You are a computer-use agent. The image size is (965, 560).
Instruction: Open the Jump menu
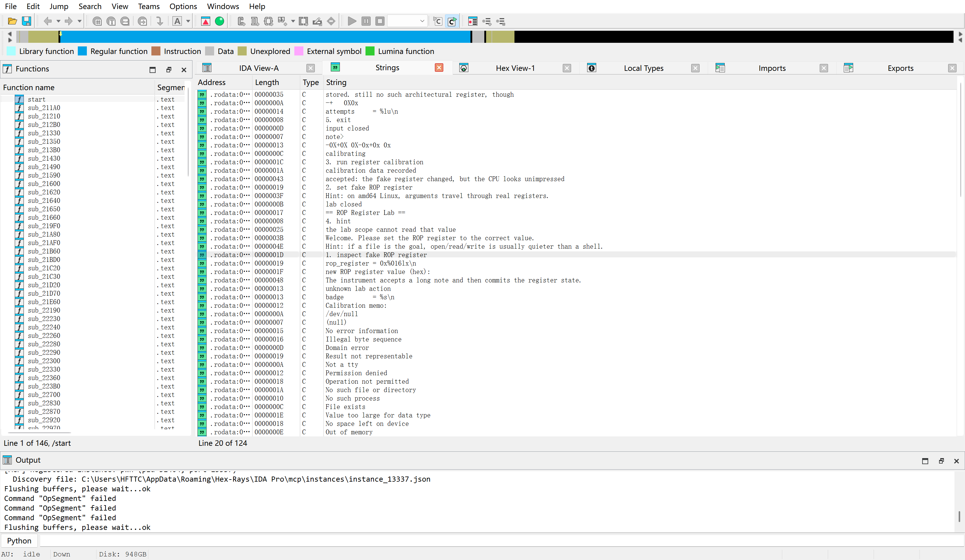(x=59, y=7)
